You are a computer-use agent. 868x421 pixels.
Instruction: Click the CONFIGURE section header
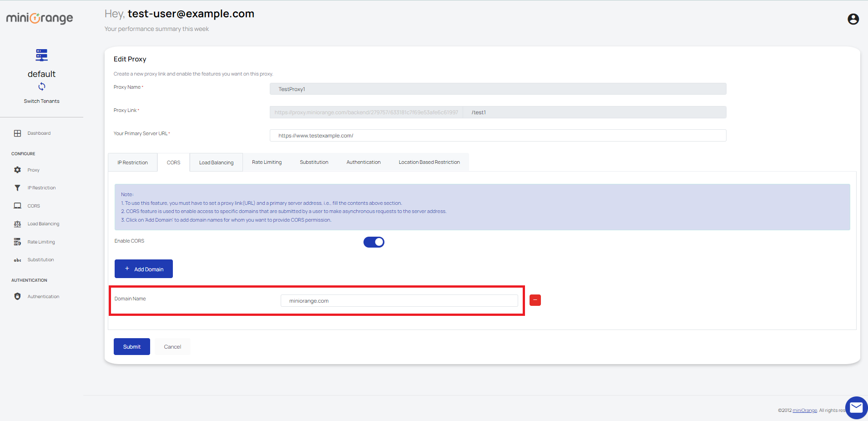pos(23,154)
